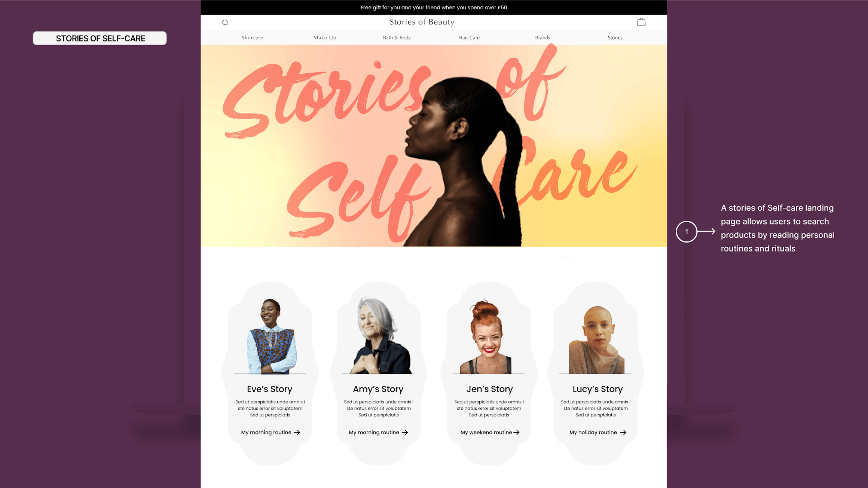Click the free gift promo banner
Screen dimensions: 868x488
click(434, 7)
